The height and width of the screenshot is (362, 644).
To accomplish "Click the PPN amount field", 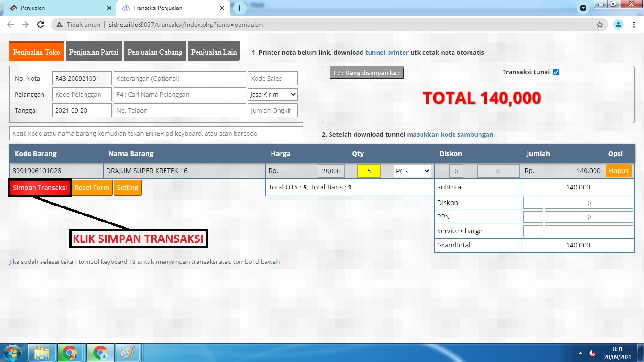I will pyautogui.click(x=589, y=217).
